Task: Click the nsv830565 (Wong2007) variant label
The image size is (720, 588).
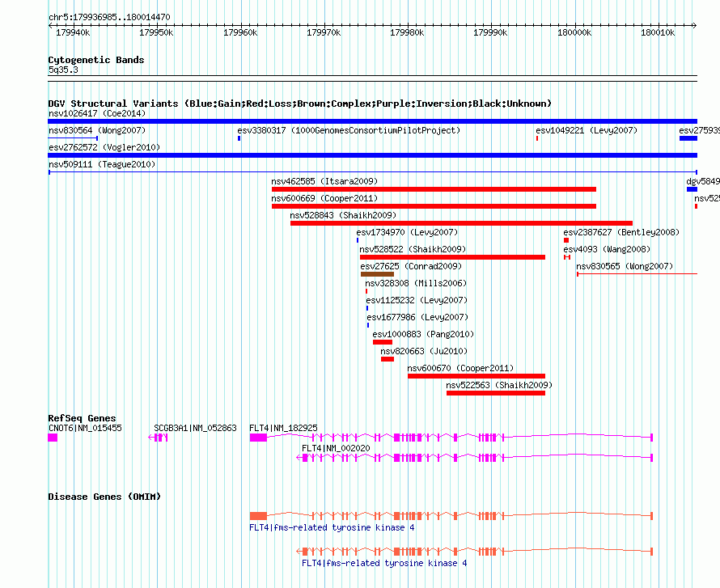Action: (x=625, y=266)
